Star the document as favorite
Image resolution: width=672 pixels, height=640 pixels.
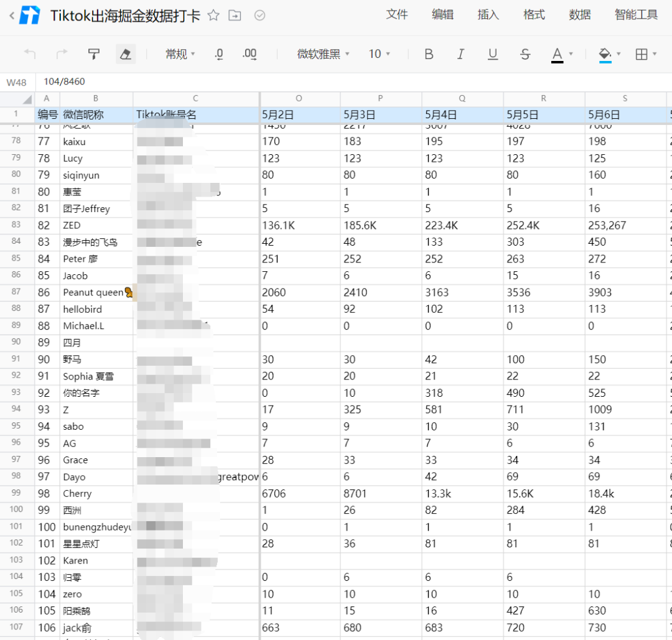pyautogui.click(x=213, y=16)
